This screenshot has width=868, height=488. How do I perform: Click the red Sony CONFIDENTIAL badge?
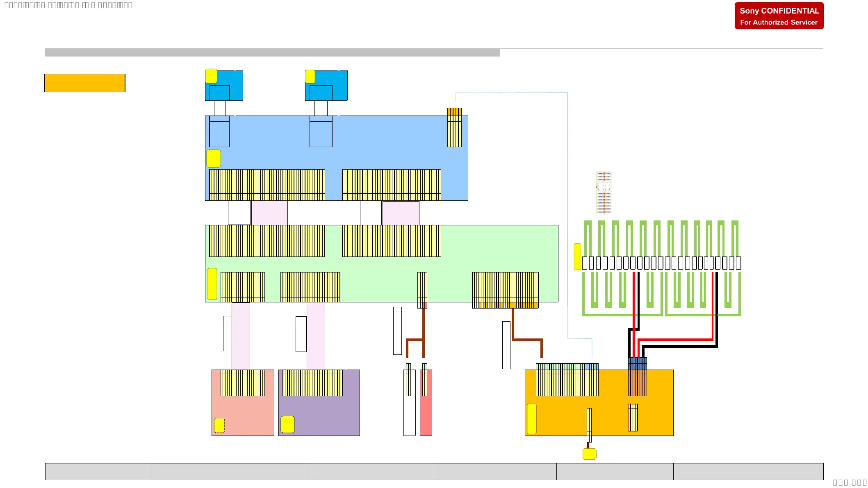point(779,16)
